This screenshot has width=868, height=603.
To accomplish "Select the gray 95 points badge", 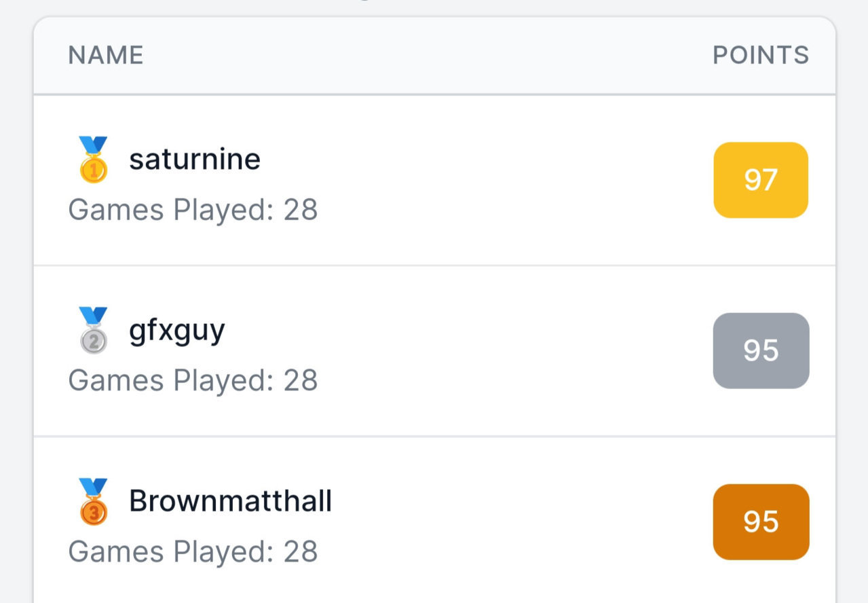I will pyautogui.click(x=761, y=350).
